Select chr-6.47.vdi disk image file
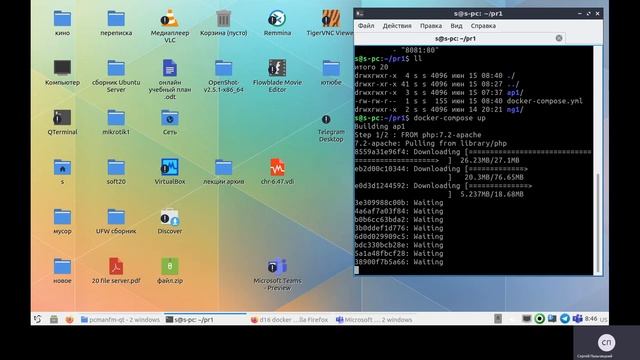The image size is (640, 360). pos(277,167)
